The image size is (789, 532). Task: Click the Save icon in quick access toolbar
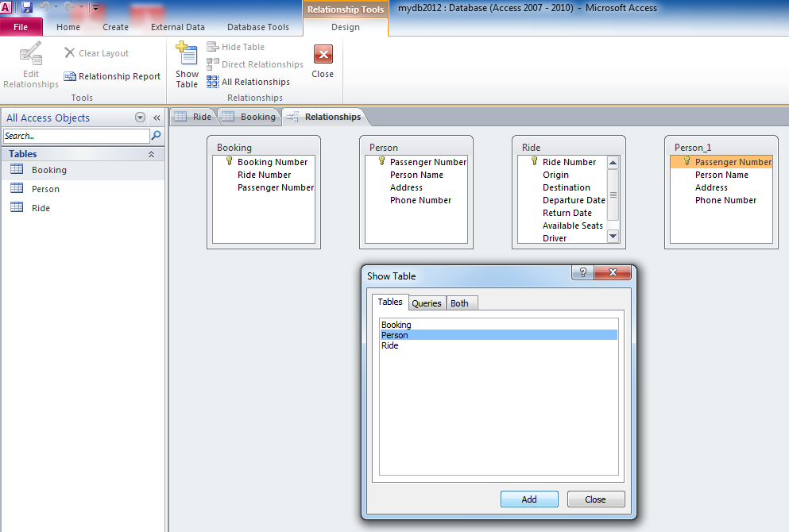click(x=27, y=8)
